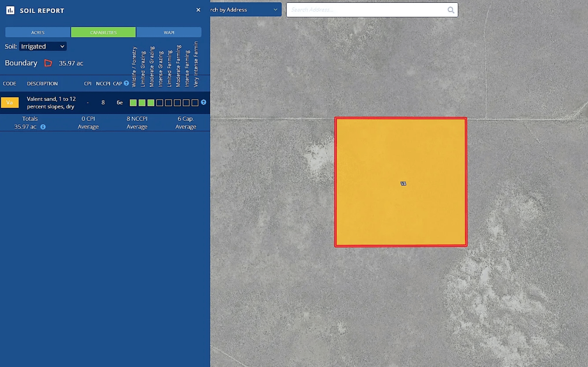The height and width of the screenshot is (367, 588).
Task: Open the Irrigated soil dropdown
Action: pyautogui.click(x=43, y=46)
